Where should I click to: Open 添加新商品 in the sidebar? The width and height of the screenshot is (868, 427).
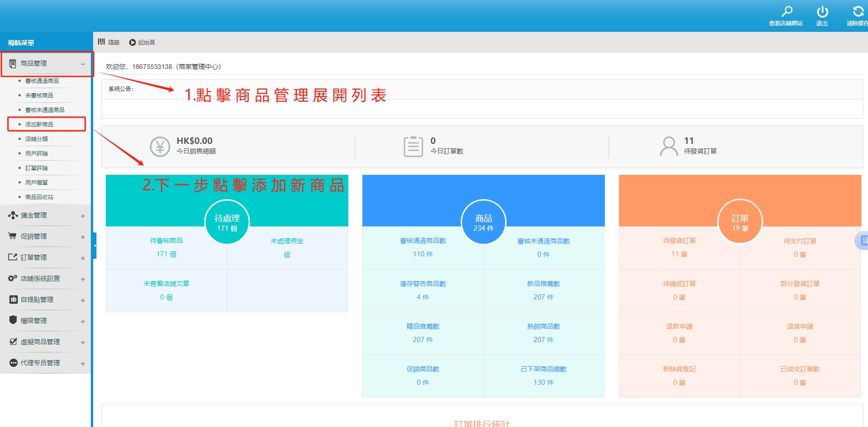pos(39,124)
